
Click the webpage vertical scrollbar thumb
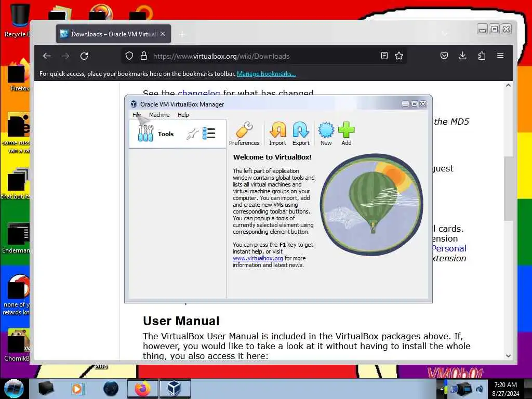click(x=508, y=188)
